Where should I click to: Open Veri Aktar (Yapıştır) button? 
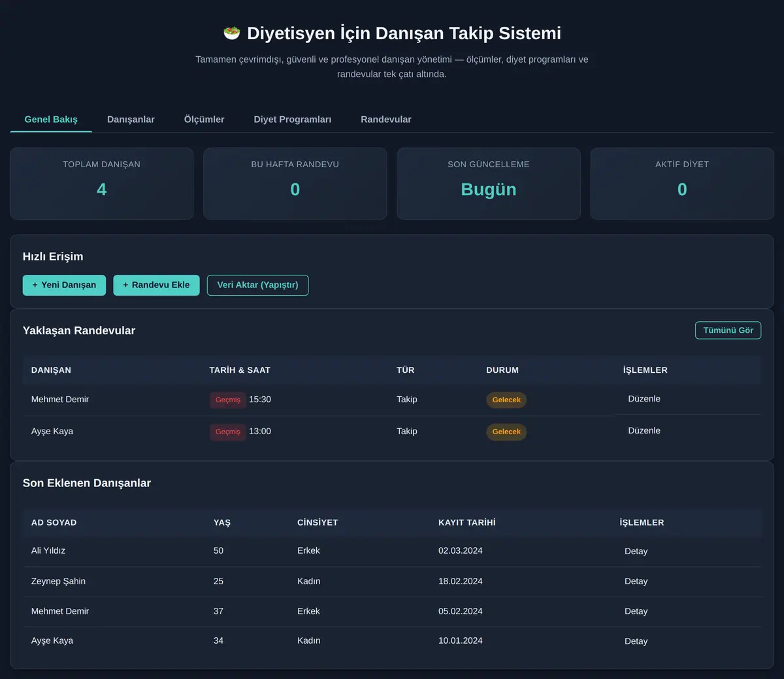coord(257,285)
